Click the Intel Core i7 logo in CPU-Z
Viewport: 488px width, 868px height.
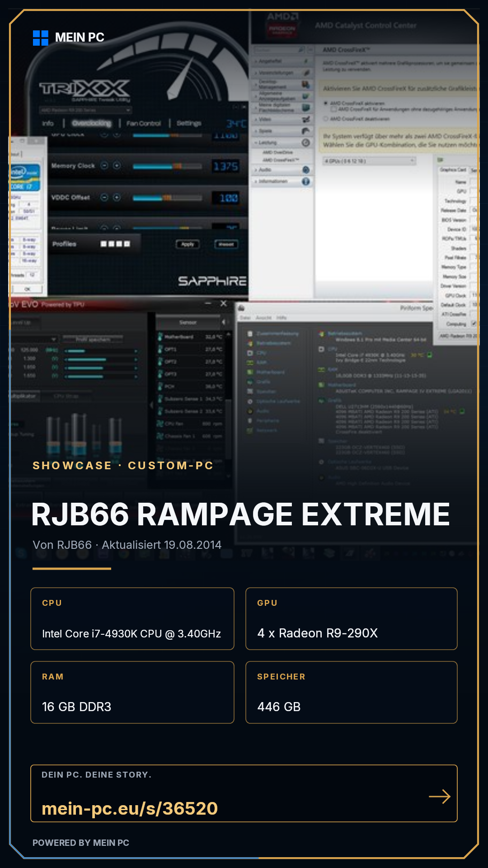[x=24, y=178]
